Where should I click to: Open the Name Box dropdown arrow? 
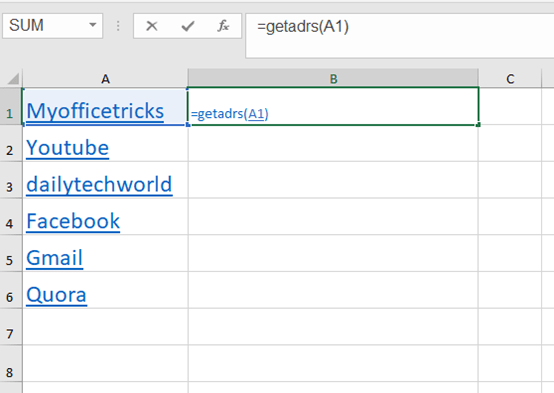click(93, 25)
